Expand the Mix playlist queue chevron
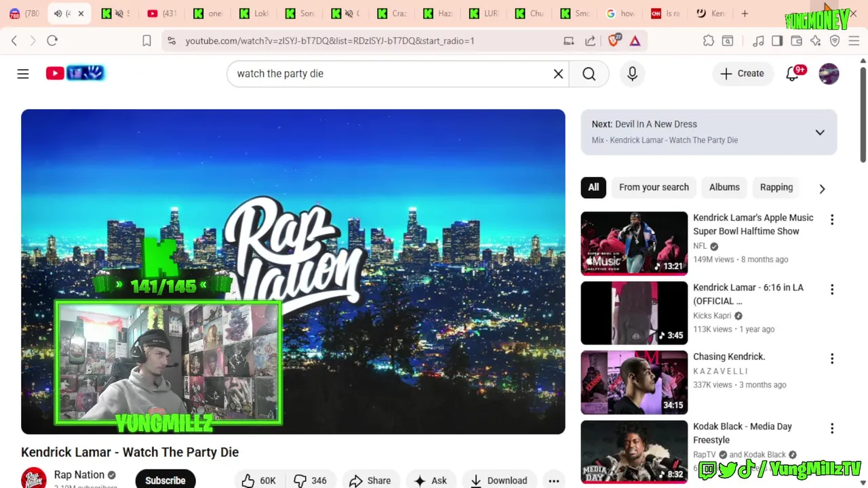This screenshot has height=488, width=868. [x=820, y=132]
